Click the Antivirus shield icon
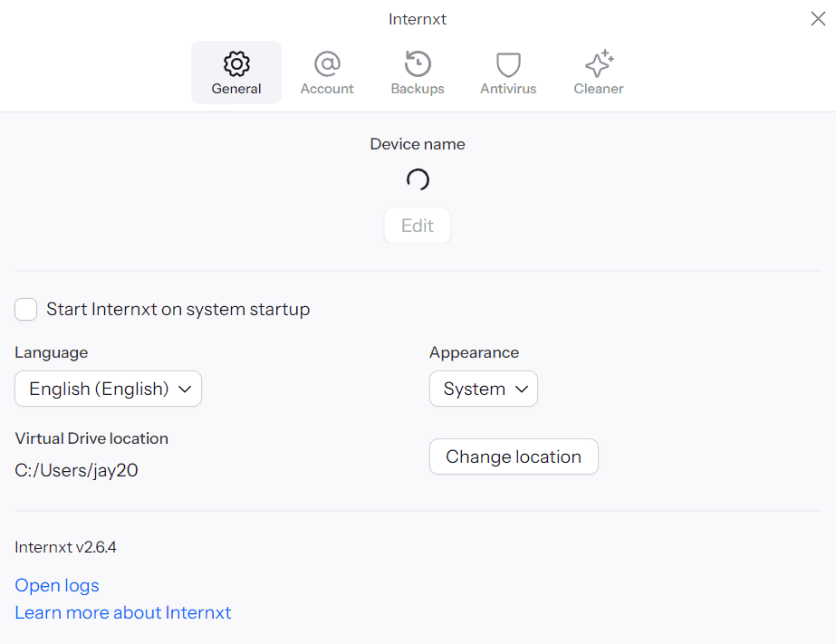The height and width of the screenshot is (644, 836). point(508,64)
